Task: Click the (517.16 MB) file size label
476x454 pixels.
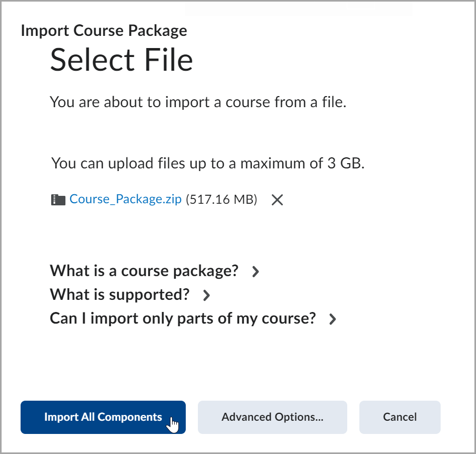Action: point(222,200)
